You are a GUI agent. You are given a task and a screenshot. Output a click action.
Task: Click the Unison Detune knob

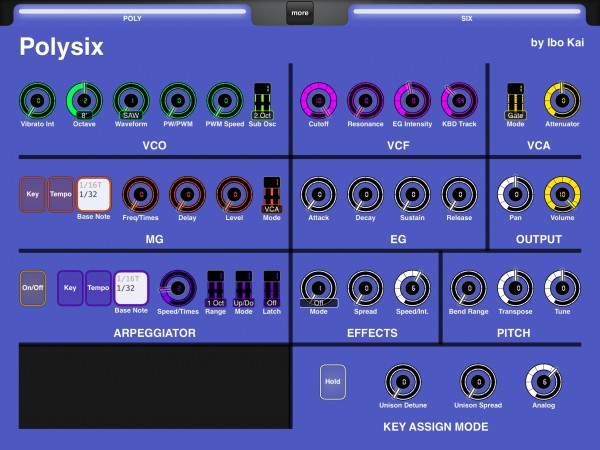pos(403,382)
